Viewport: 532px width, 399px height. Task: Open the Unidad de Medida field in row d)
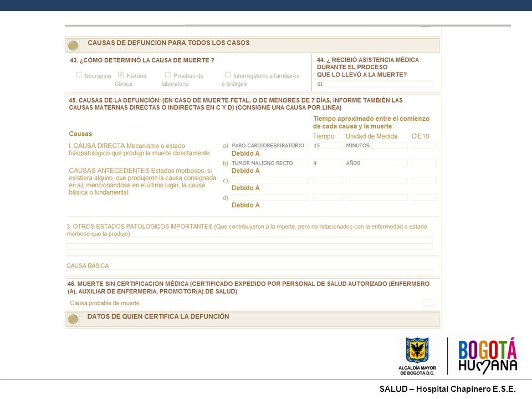[376, 197]
